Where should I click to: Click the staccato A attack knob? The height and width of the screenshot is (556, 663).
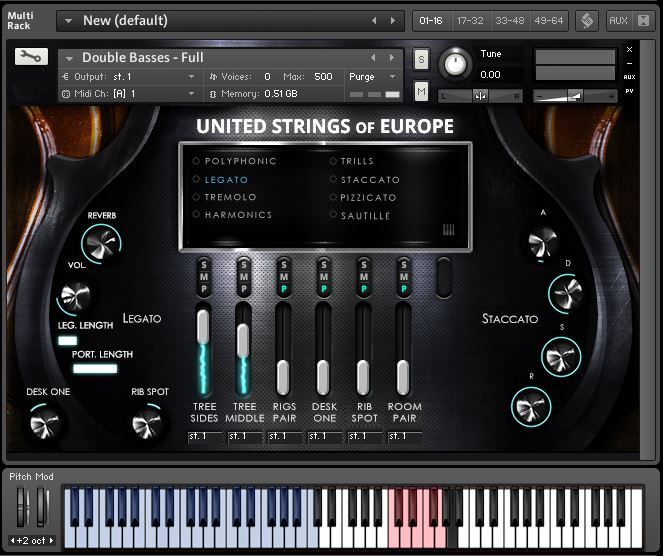click(x=542, y=242)
